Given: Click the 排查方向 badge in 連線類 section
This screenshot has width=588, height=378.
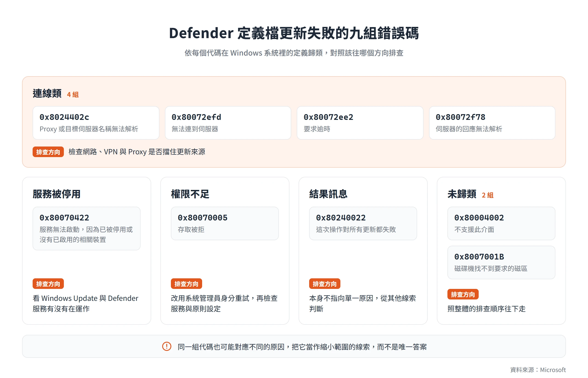Looking at the screenshot, I should [x=48, y=152].
